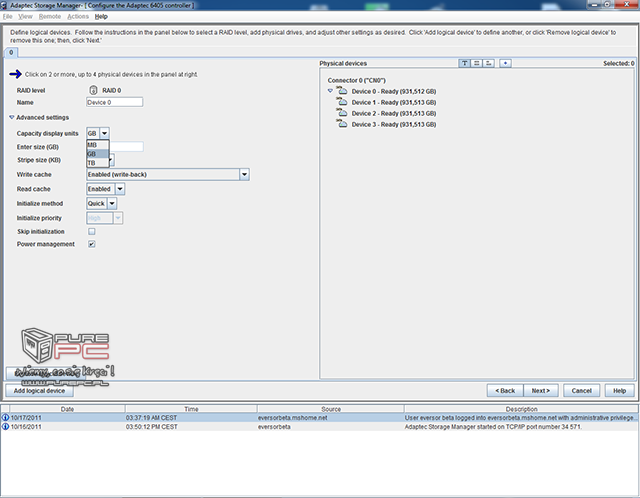
Task: Click the Enter size (GB) field
Action: click(x=126, y=147)
